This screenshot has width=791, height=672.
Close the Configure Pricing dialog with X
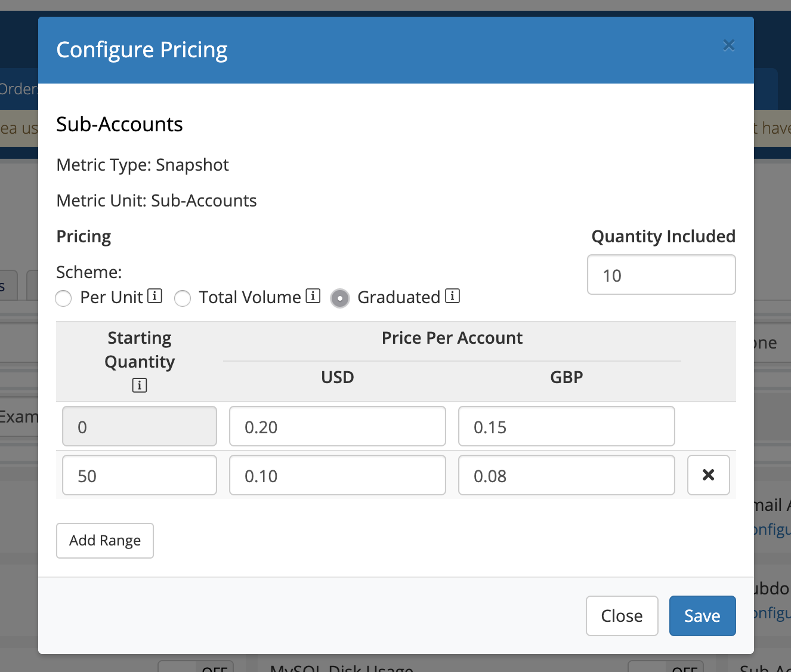click(x=728, y=45)
